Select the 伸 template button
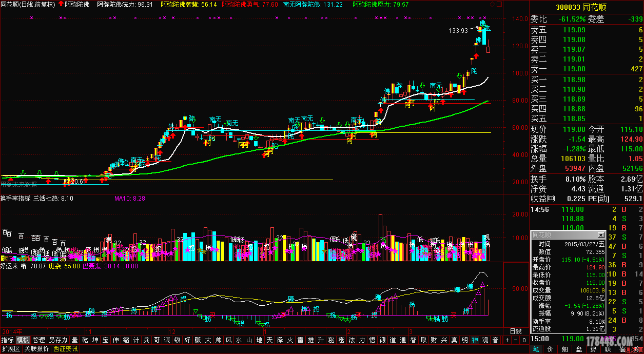Screen dimensions: 644x354 point(115,340)
